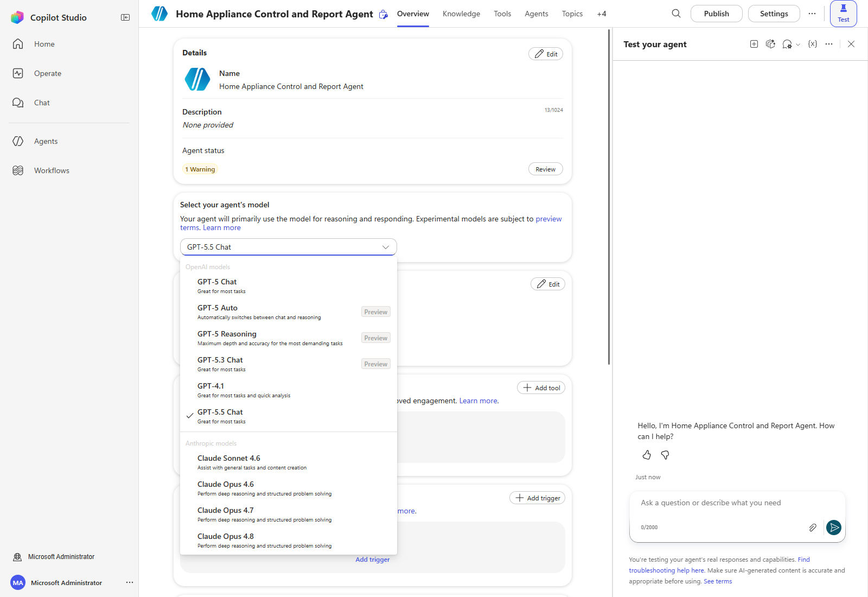This screenshot has width=868, height=597.
Task: Click the main content vertical scrollbar
Action: [x=609, y=196]
